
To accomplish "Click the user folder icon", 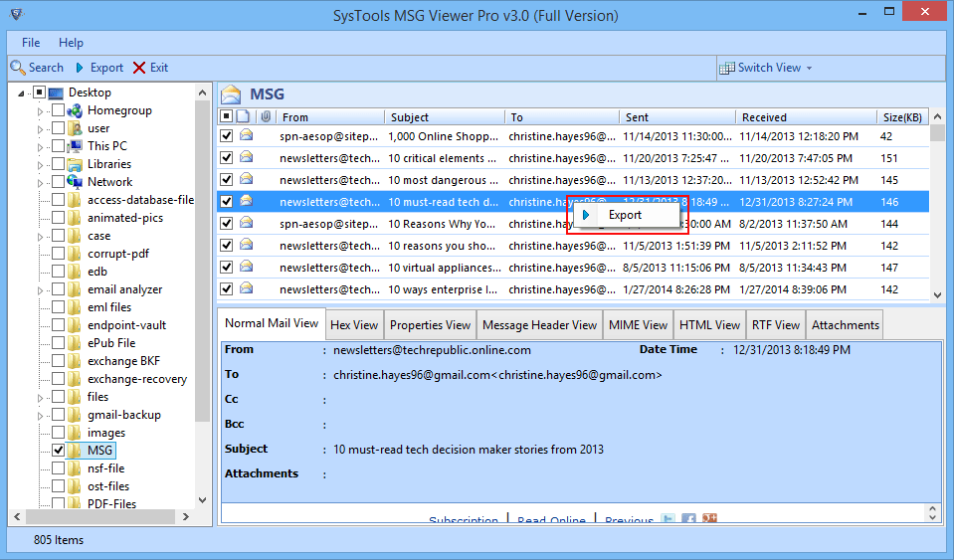I will (75, 128).
